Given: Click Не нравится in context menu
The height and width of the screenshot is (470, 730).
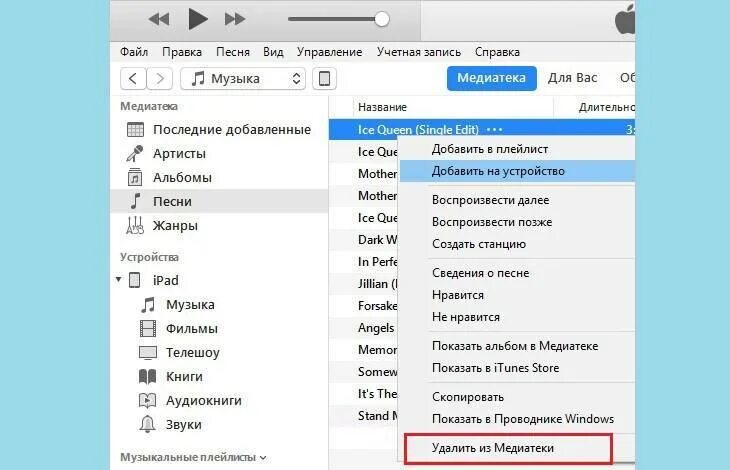Looking at the screenshot, I should (x=466, y=316).
